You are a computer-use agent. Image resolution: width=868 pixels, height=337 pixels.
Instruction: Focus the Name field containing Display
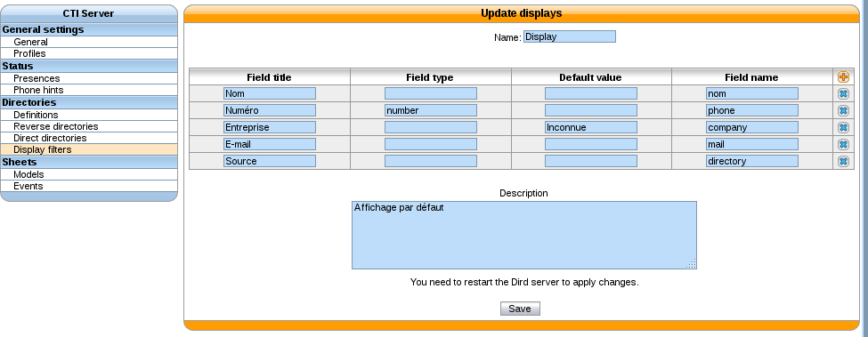[570, 37]
